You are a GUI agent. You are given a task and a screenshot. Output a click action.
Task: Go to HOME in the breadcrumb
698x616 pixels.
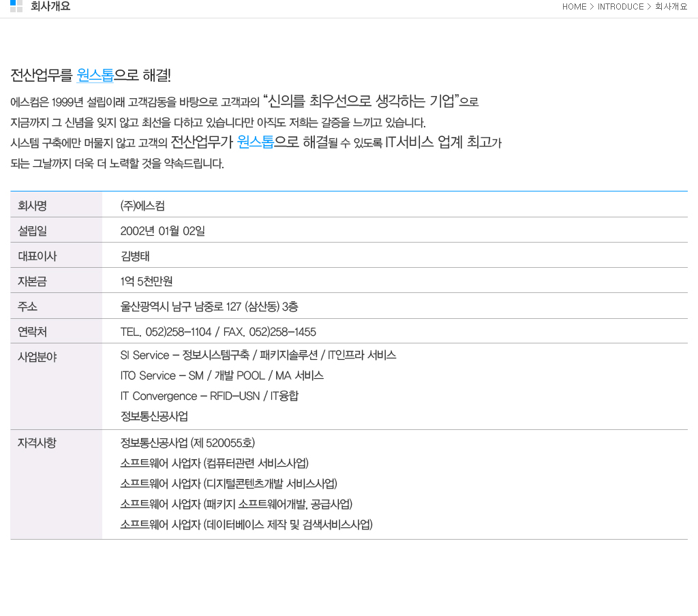tap(574, 7)
